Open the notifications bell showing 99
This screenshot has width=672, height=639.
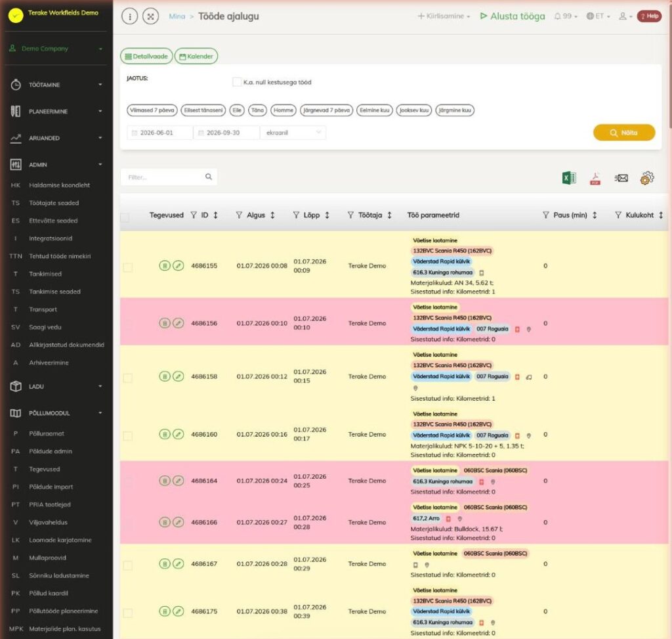(x=566, y=16)
